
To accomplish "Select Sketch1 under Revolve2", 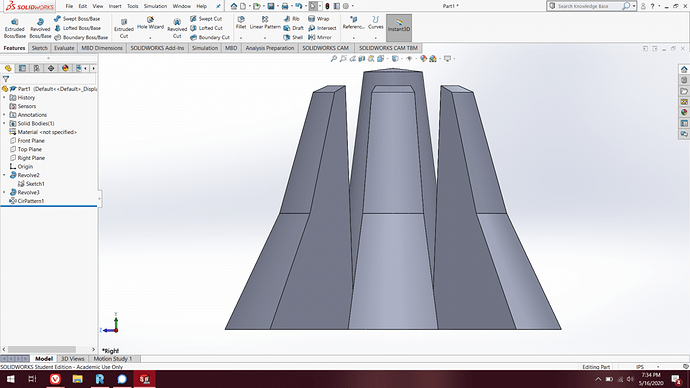I will coord(31,184).
